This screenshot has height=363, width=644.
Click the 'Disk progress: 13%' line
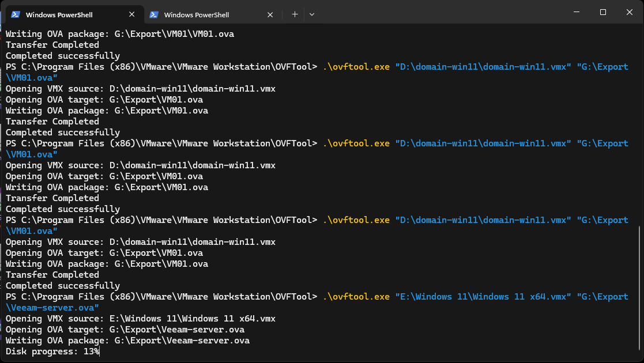(x=52, y=351)
